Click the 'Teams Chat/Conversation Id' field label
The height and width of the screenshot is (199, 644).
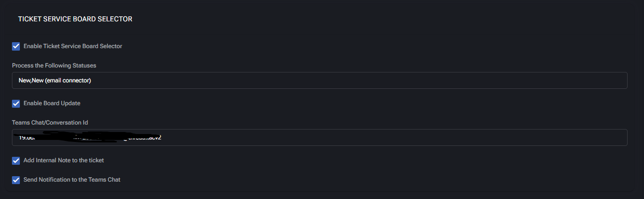[50, 123]
